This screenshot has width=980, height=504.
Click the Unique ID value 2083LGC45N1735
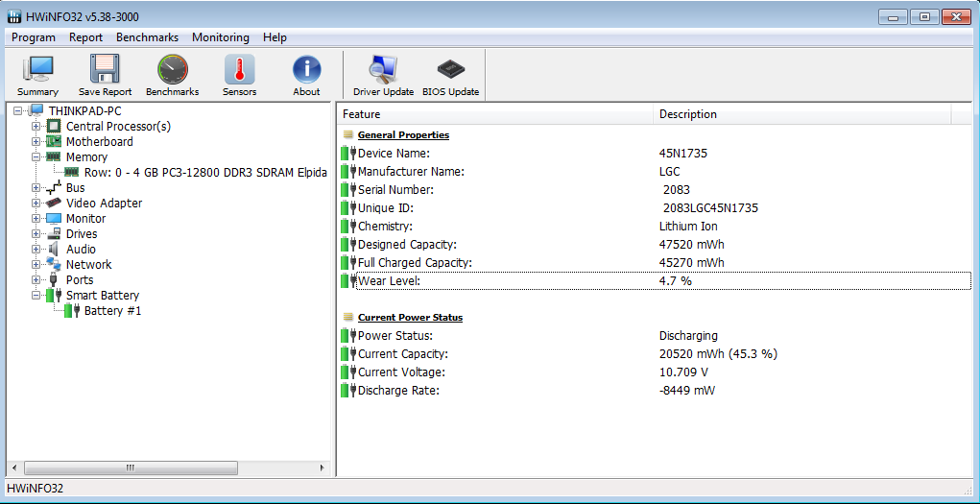click(710, 208)
